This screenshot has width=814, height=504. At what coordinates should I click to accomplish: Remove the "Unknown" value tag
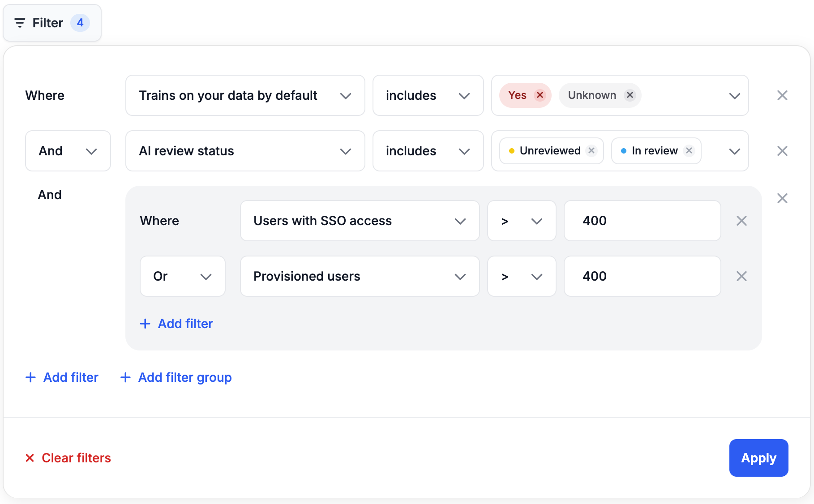click(x=630, y=95)
